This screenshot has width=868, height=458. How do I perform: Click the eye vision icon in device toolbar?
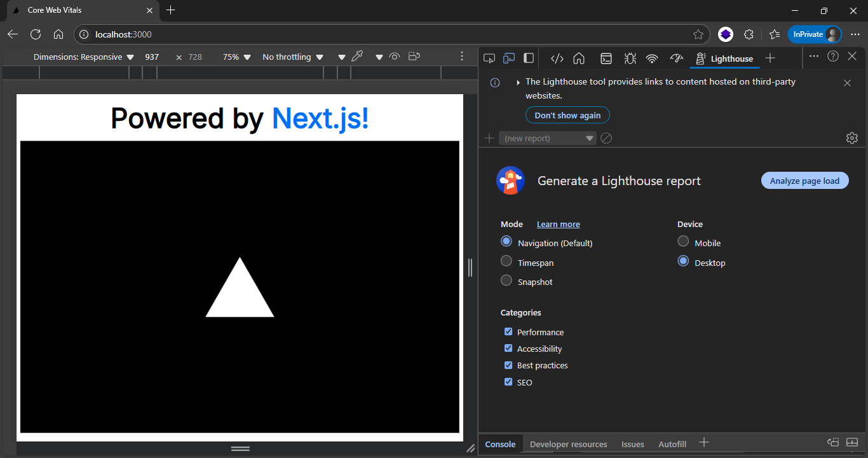(x=395, y=57)
